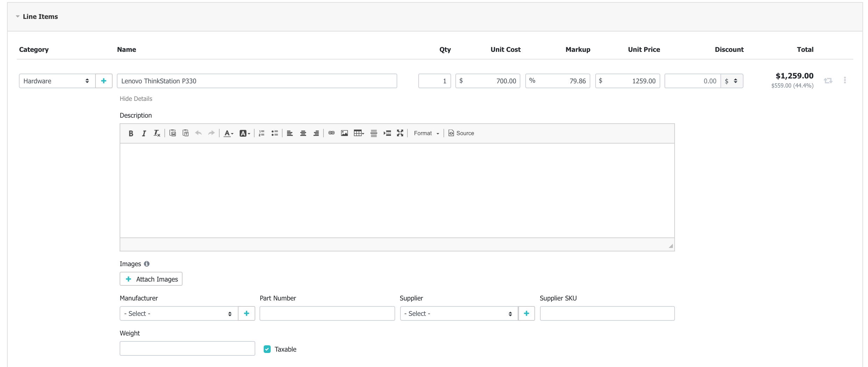Click the recurring arrows icon on line item
Image resolution: width=868 pixels, height=367 pixels.
click(x=828, y=81)
